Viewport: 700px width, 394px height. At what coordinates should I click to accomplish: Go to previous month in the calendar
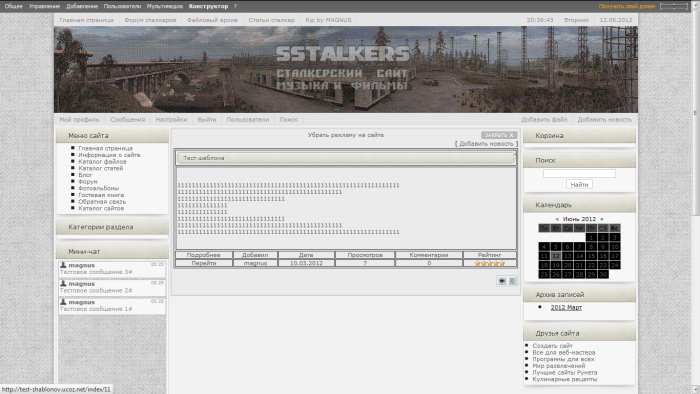click(557, 219)
